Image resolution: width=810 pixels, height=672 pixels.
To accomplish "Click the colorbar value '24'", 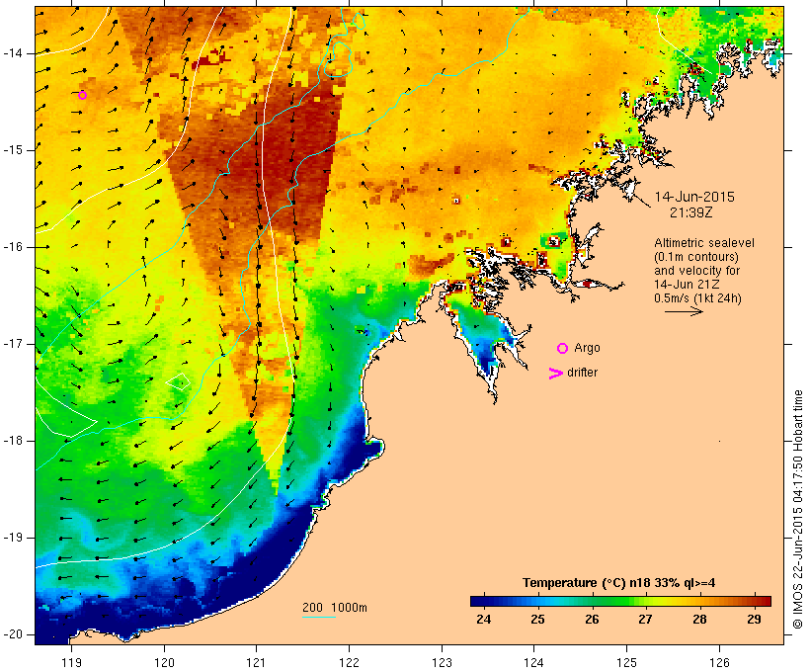I will (483, 619).
